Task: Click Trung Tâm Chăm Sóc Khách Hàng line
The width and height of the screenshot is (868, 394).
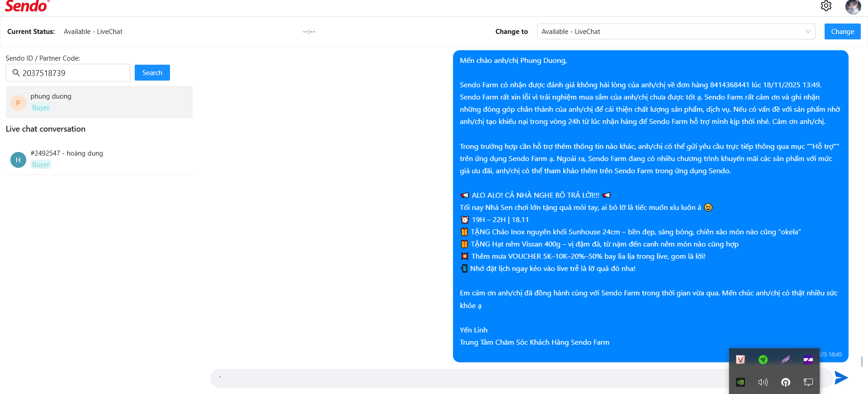Action: pyautogui.click(x=534, y=342)
